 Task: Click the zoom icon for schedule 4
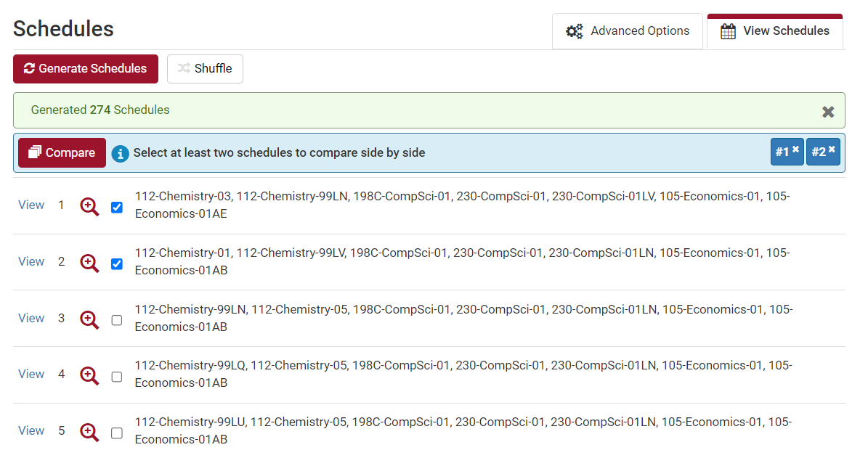pyautogui.click(x=89, y=375)
